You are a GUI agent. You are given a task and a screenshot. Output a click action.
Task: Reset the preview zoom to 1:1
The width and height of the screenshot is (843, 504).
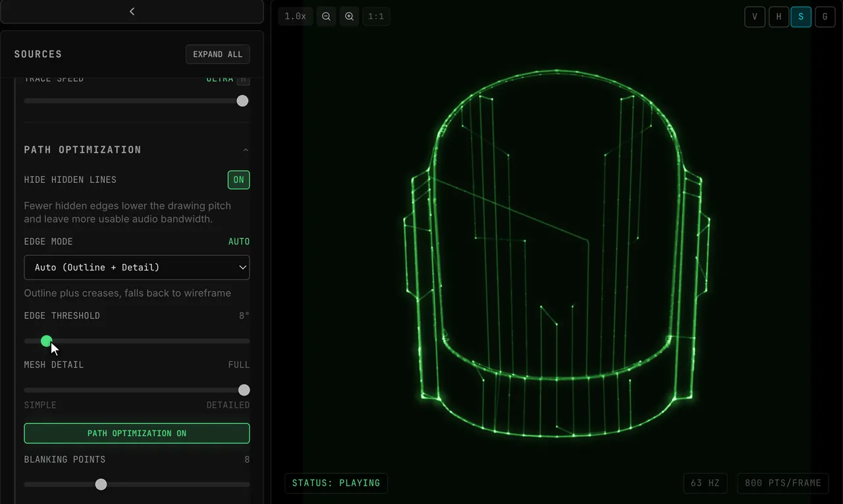pyautogui.click(x=376, y=16)
